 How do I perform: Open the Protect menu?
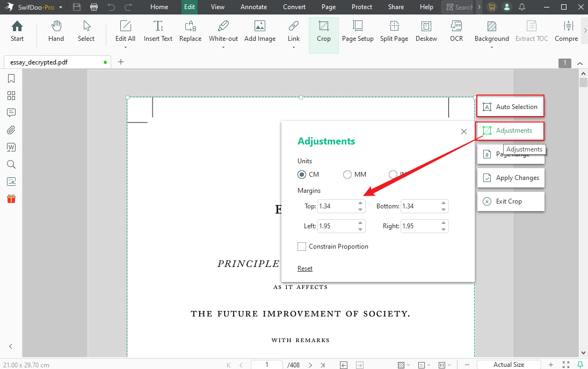click(x=361, y=7)
